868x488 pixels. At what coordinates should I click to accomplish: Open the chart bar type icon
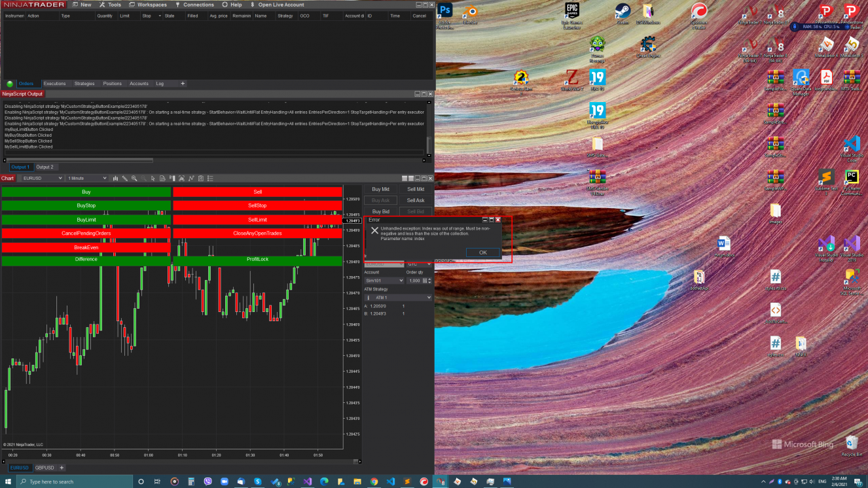click(x=115, y=178)
